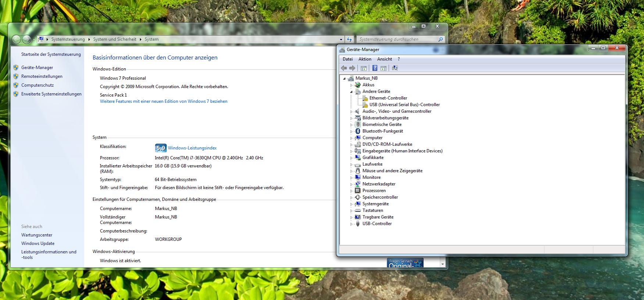
Task: Open the Aktion menu
Action: (365, 59)
